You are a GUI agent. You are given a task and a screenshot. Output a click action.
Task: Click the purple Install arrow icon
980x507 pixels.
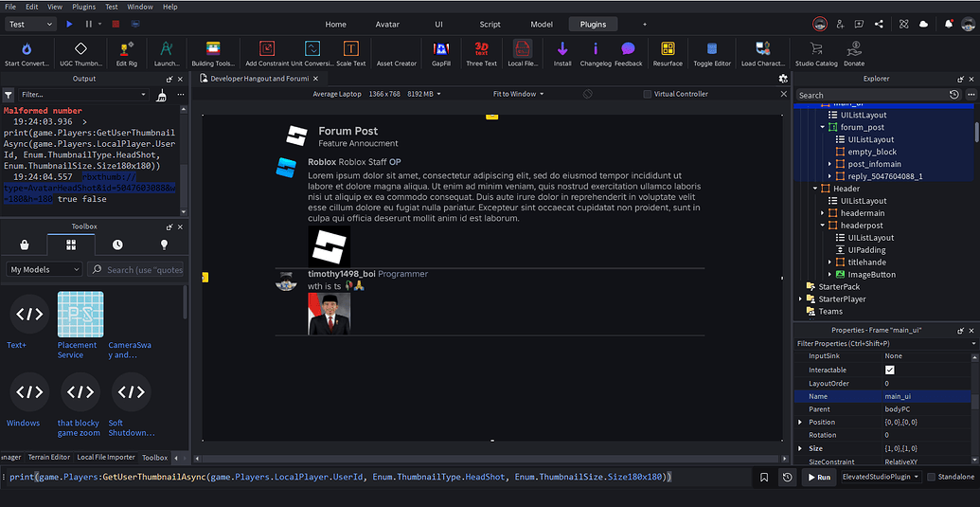(x=562, y=49)
